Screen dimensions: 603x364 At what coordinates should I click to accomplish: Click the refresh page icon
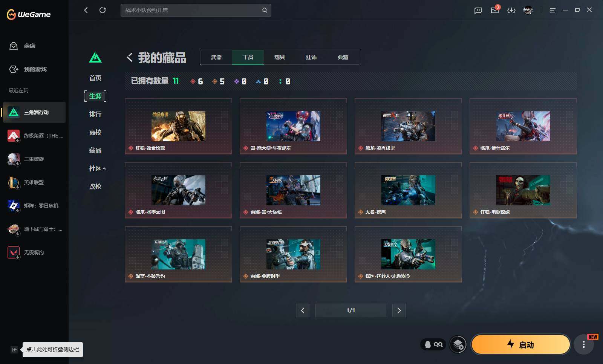coord(103,10)
